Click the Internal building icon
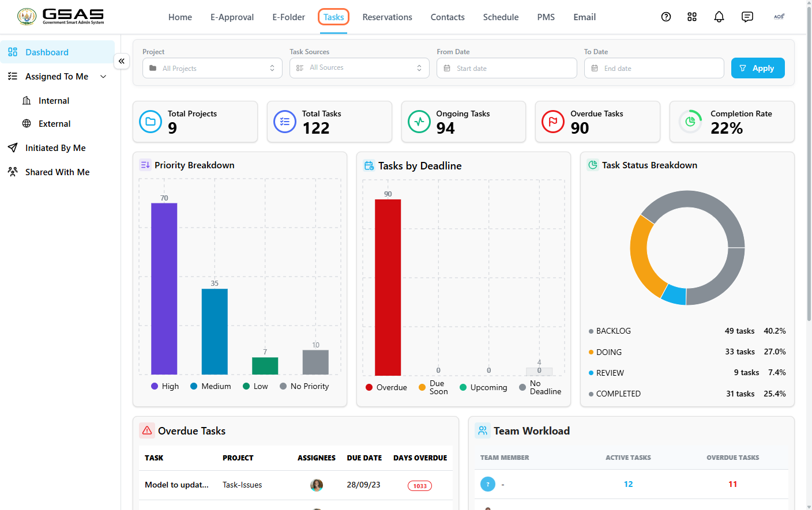 [27, 100]
